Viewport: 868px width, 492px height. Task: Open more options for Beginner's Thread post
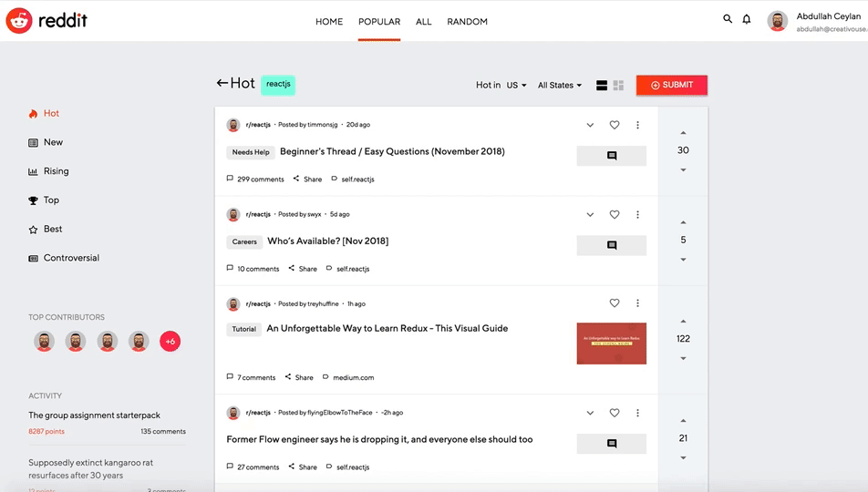pyautogui.click(x=637, y=125)
